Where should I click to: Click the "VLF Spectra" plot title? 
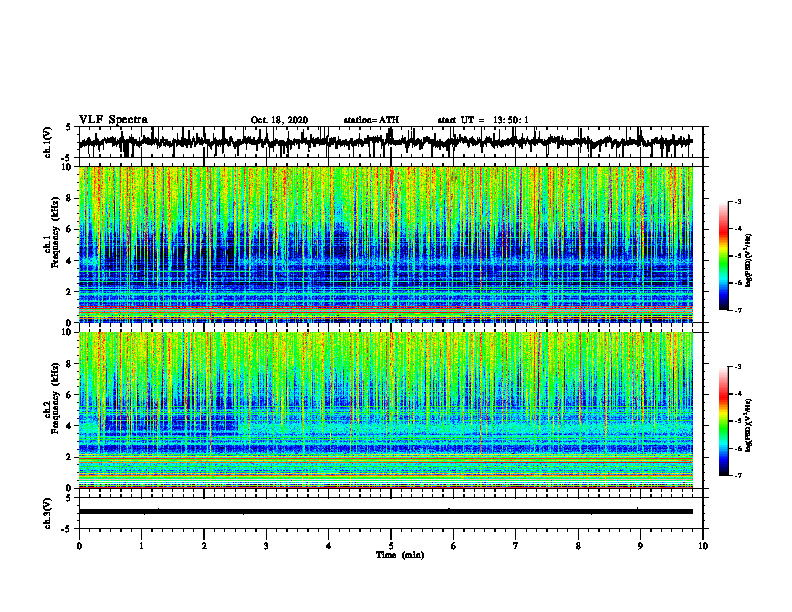(x=113, y=120)
